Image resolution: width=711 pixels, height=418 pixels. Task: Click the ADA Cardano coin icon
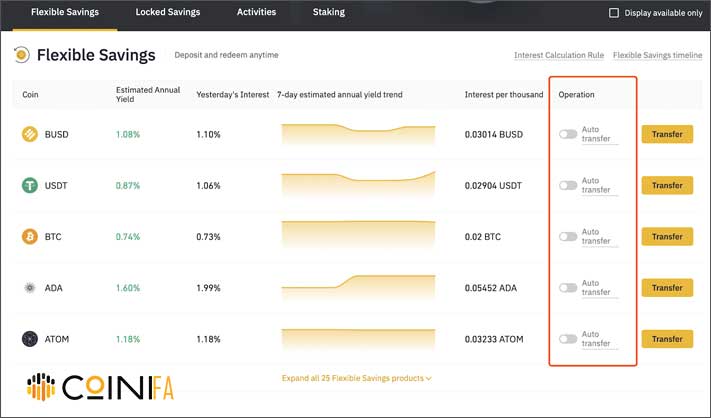pyautogui.click(x=30, y=288)
